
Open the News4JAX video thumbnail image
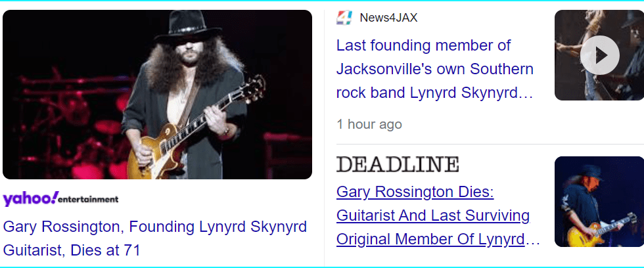click(x=599, y=55)
